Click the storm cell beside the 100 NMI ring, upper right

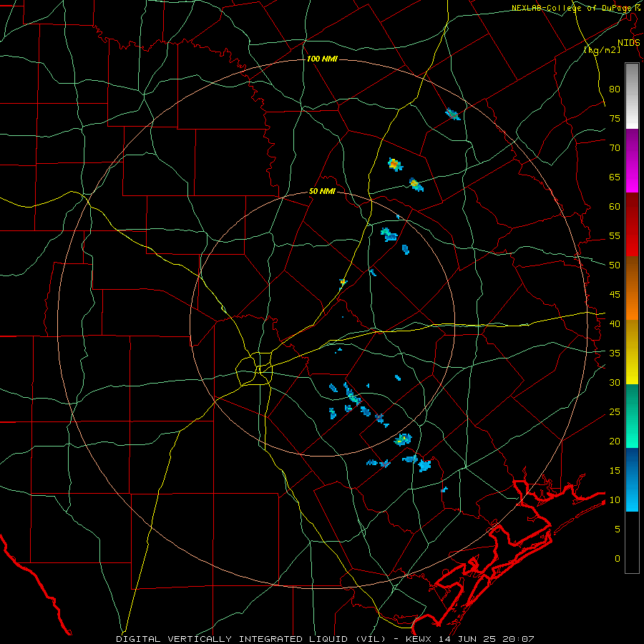click(453, 114)
